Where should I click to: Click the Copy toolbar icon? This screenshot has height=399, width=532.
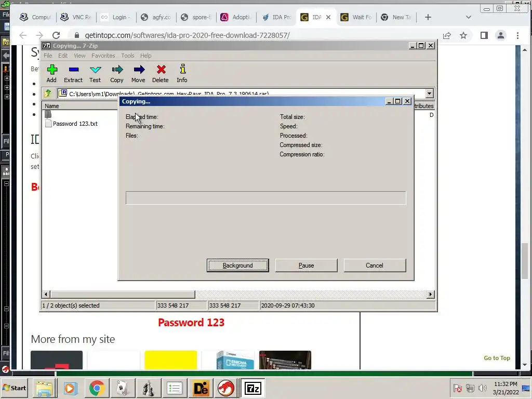[117, 74]
